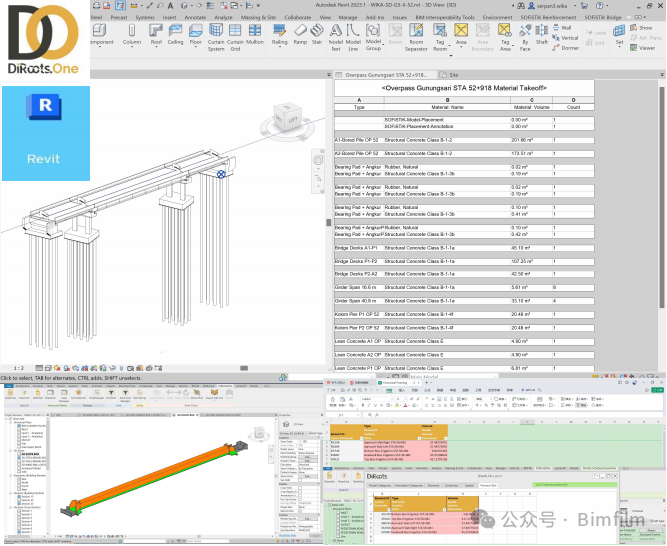Open the Area tool dropdown arrow
The image size is (667, 546).
(461, 47)
